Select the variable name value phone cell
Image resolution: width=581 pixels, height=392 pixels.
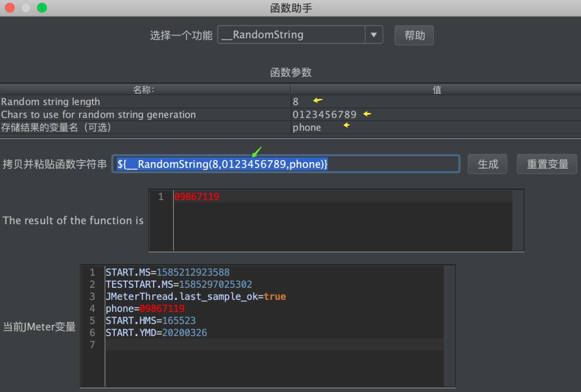(x=436, y=128)
